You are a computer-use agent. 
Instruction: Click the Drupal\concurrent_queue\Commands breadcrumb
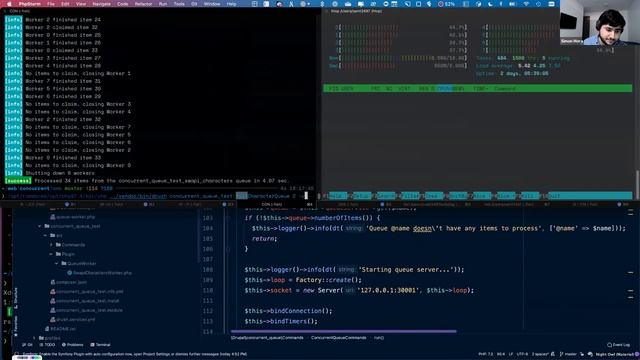(x=267, y=338)
